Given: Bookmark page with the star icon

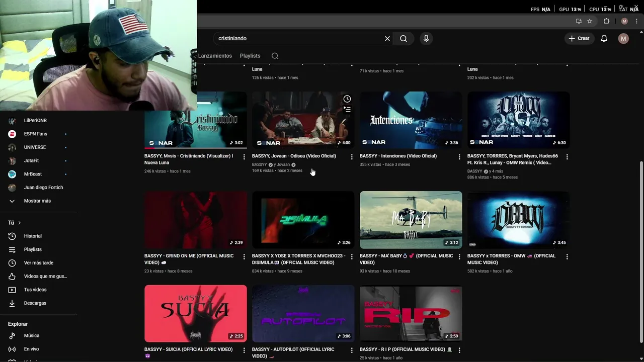Looking at the screenshot, I should pyautogui.click(x=590, y=21).
